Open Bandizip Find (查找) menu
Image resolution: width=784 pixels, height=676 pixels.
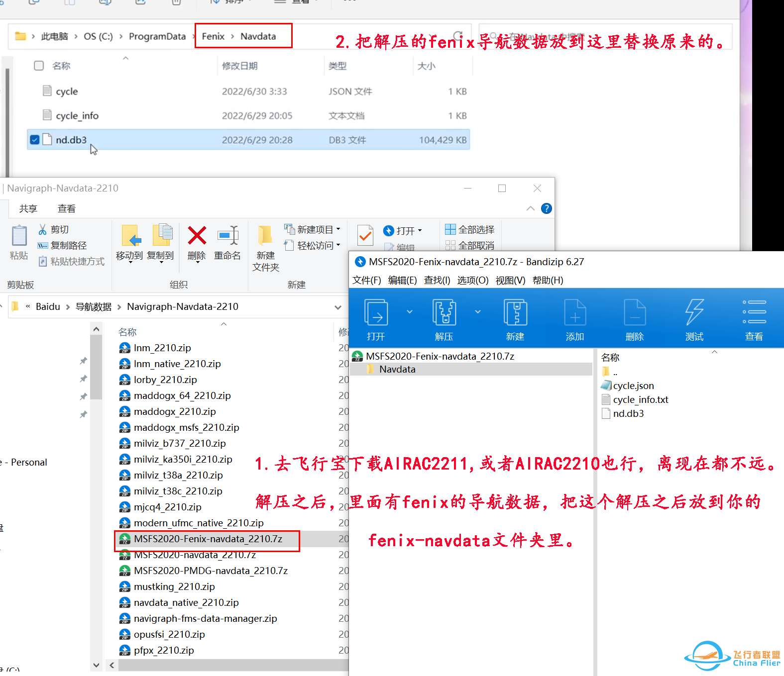point(437,280)
